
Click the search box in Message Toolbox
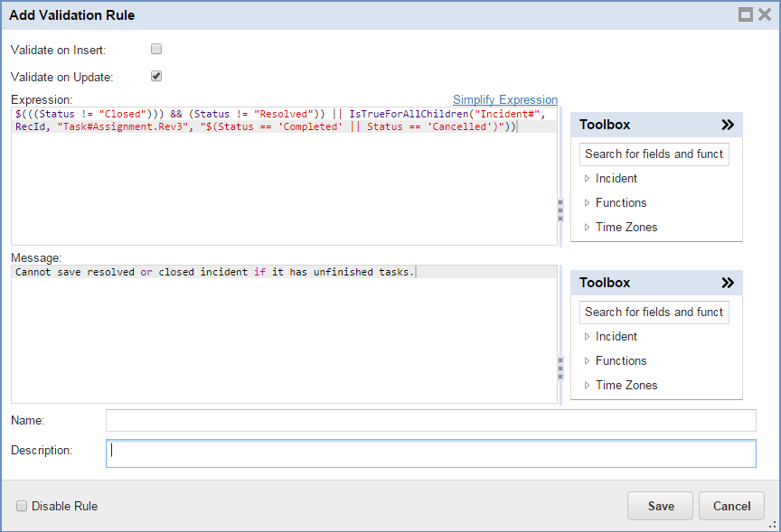654,312
